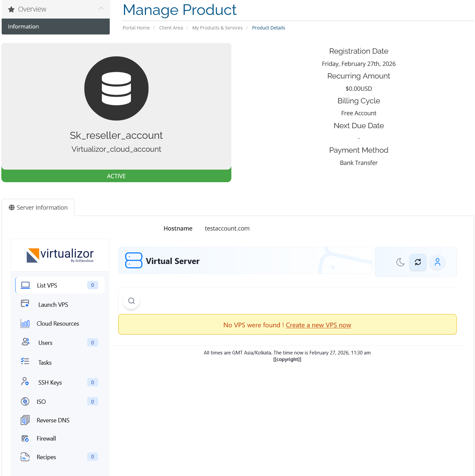This screenshot has height=476, width=475.
Task: Open Reverse DNS settings
Action: coord(53,420)
